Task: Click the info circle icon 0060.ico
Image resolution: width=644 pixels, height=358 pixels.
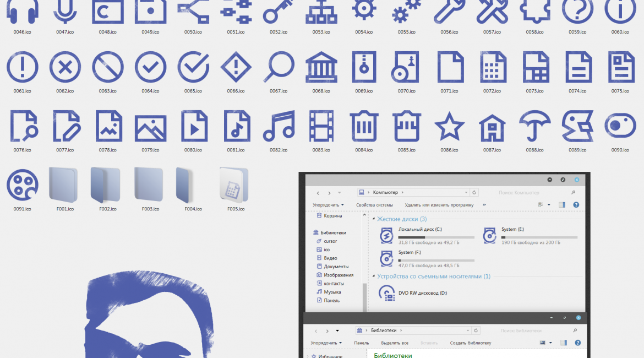Action: coord(620,12)
